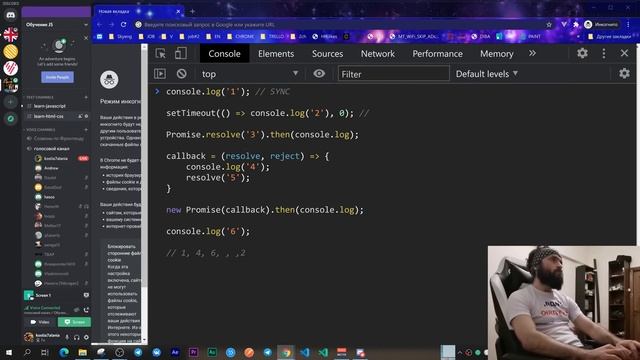Viewport: 640px width, 360px height.
Task: Open the Memory tab
Action: tap(497, 54)
